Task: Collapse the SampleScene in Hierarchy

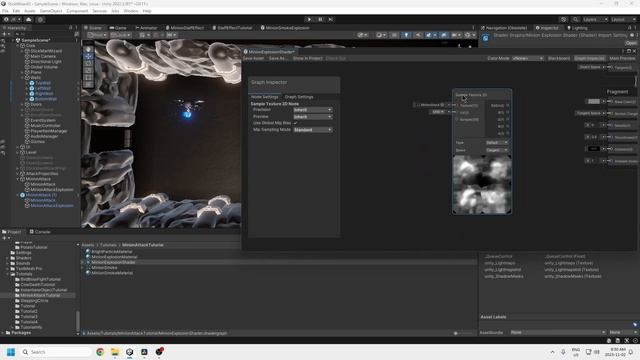Action: pyautogui.click(x=13, y=40)
